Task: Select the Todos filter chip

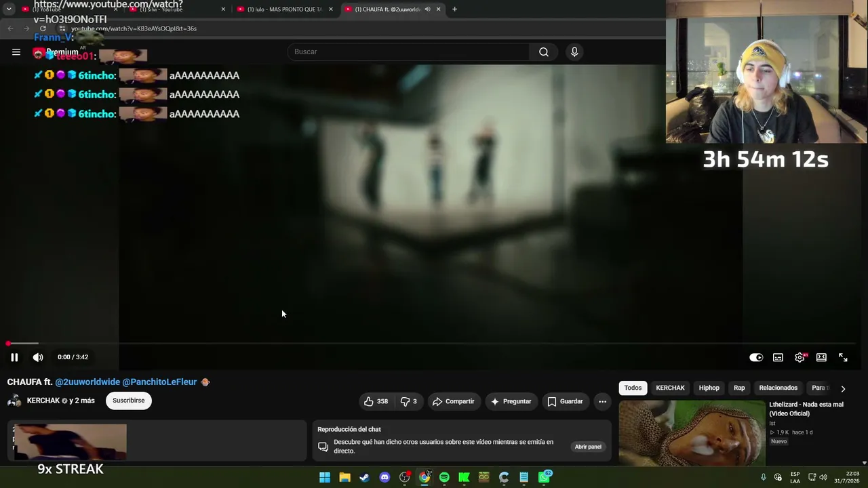Action: coord(633,388)
